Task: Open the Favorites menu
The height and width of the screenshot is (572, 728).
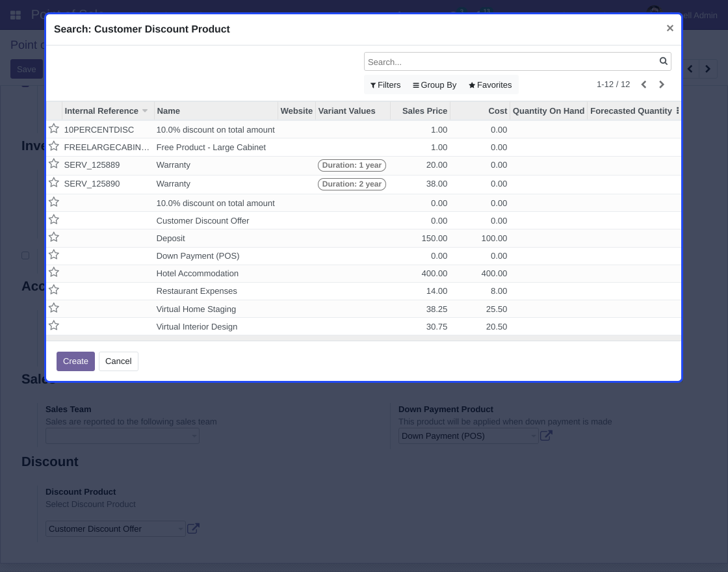Action: pyautogui.click(x=490, y=85)
